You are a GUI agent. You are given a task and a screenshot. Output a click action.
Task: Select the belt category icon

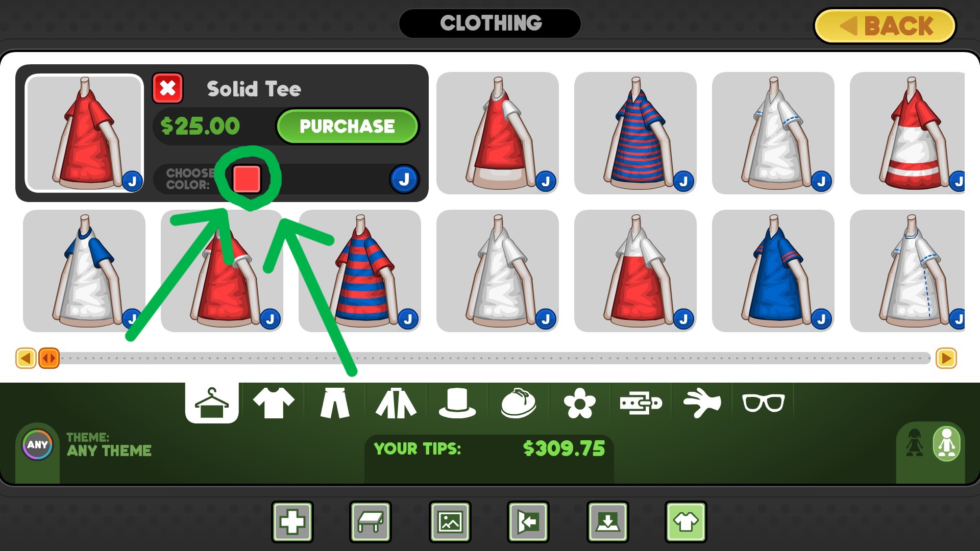tap(641, 403)
